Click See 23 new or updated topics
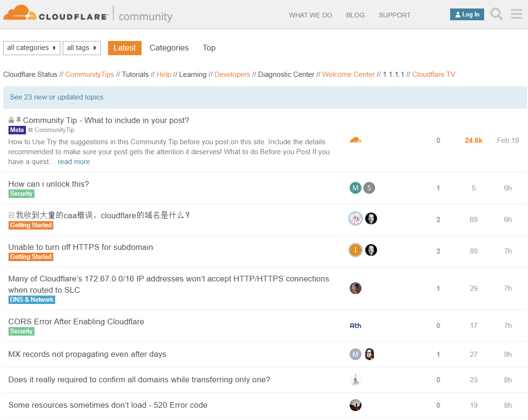Viewport: 528px width, 420px height. click(57, 97)
